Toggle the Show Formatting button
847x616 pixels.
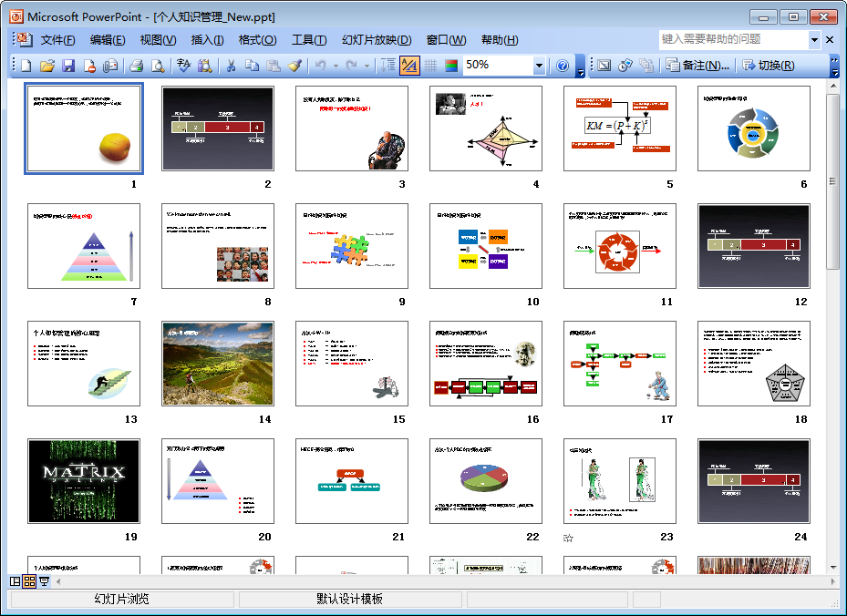[x=409, y=66]
